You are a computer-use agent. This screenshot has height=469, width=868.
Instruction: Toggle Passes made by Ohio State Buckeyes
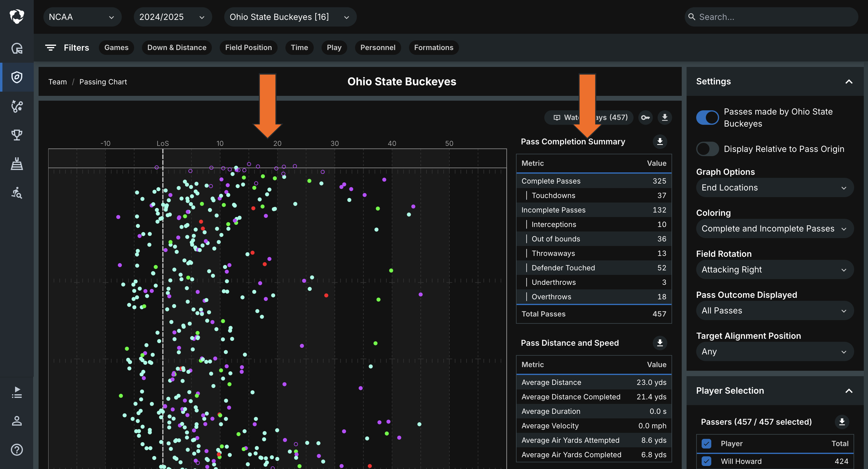[707, 118]
